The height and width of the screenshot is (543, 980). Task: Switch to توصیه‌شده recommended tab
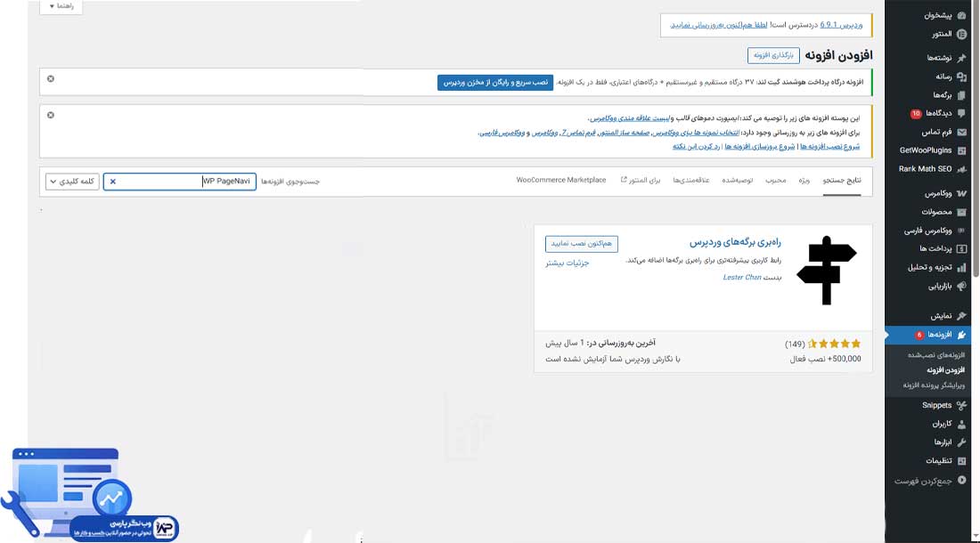[x=738, y=181]
